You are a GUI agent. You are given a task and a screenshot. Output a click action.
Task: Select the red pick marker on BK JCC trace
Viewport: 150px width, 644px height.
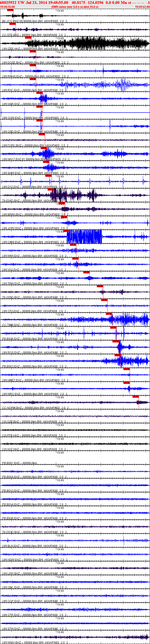tap(10, 10)
